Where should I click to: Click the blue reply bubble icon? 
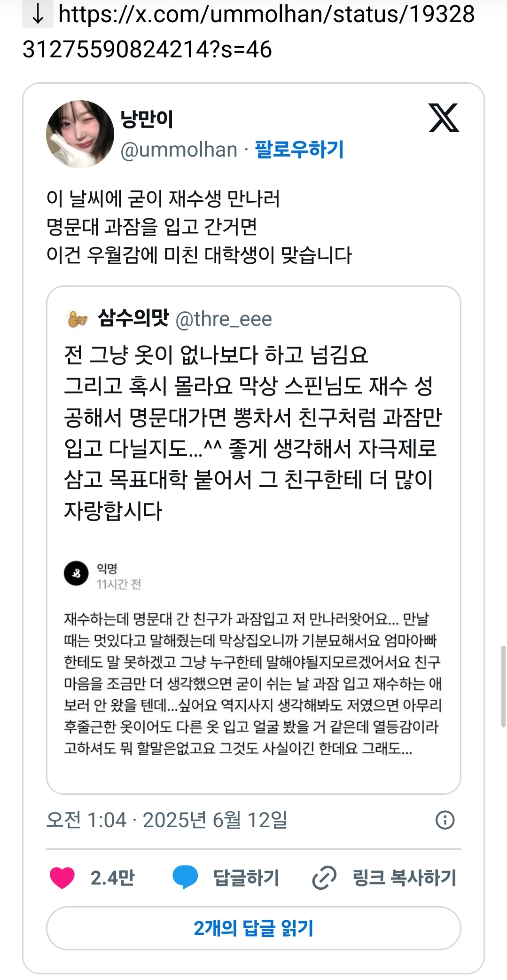click(x=185, y=877)
